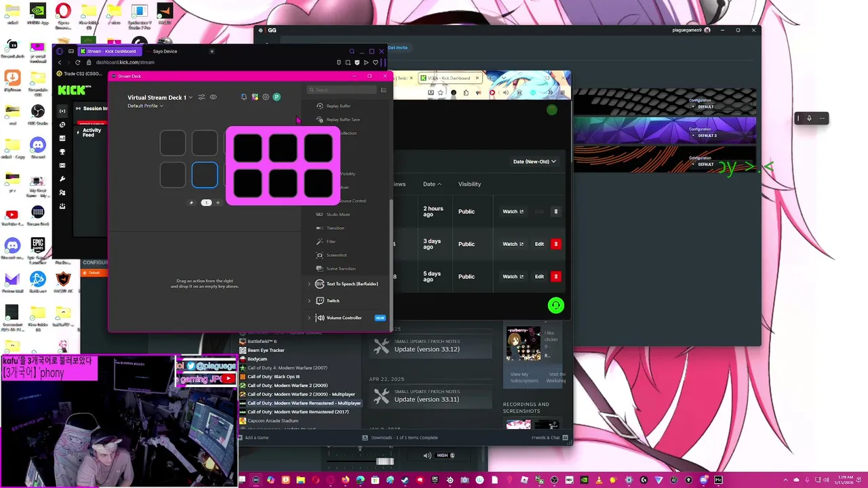This screenshot has height=488, width=868.
Task: Open a new tab in the Kick browser
Action: pyautogui.click(x=212, y=52)
